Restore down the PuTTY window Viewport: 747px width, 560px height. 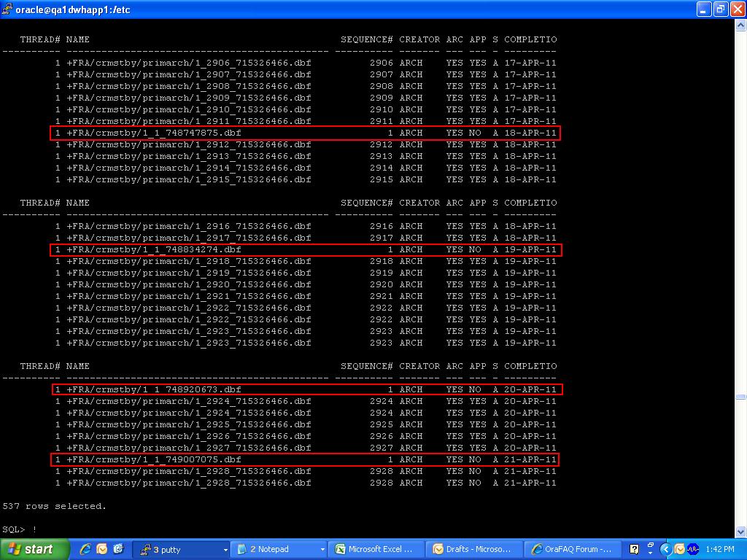pos(720,9)
